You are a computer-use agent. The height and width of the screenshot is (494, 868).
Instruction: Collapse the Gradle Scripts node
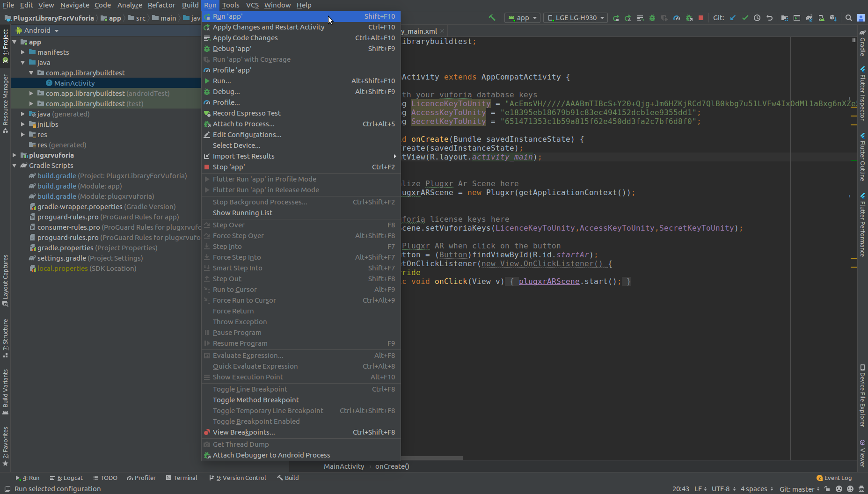(x=15, y=166)
